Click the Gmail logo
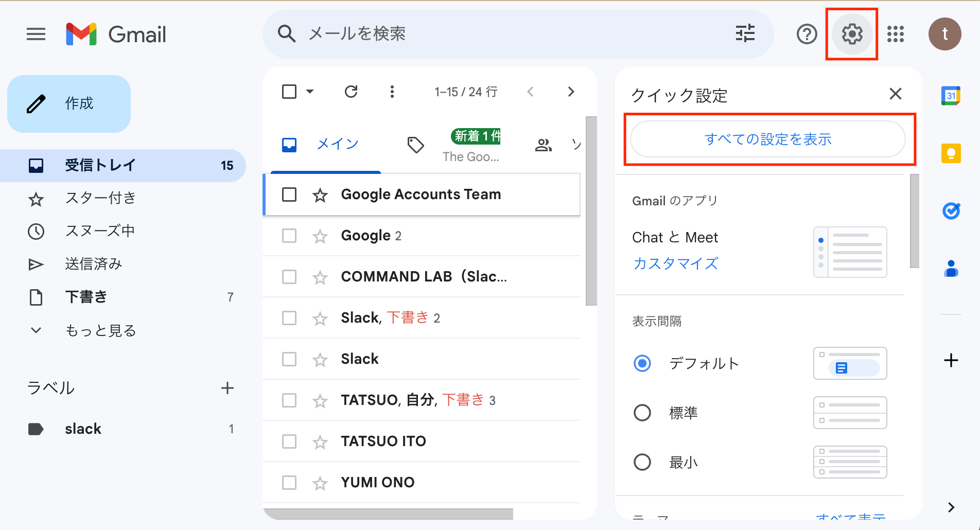This screenshot has height=530, width=980. pyautogui.click(x=116, y=34)
